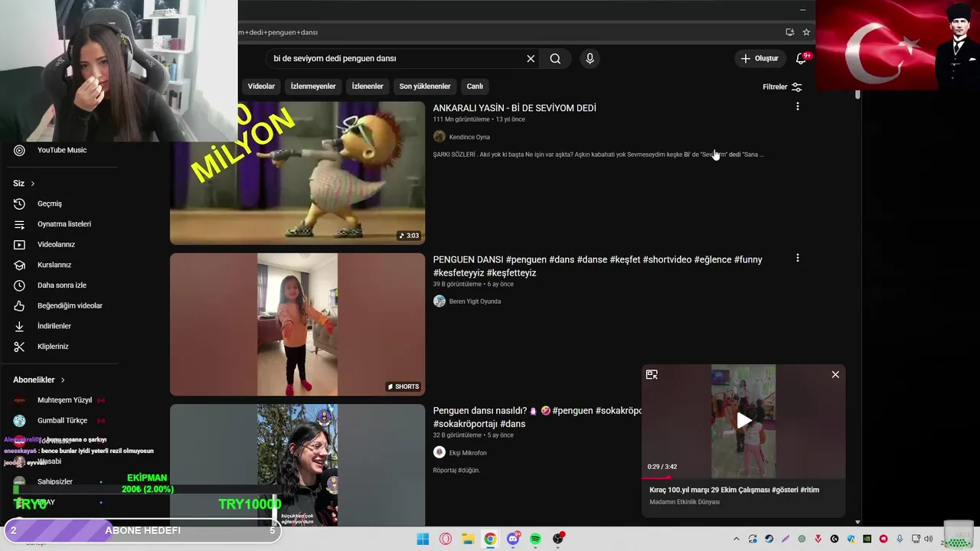Click the Penguen dansı nasıldı video thumbnail
Image resolution: width=980 pixels, height=551 pixels.
[297, 465]
